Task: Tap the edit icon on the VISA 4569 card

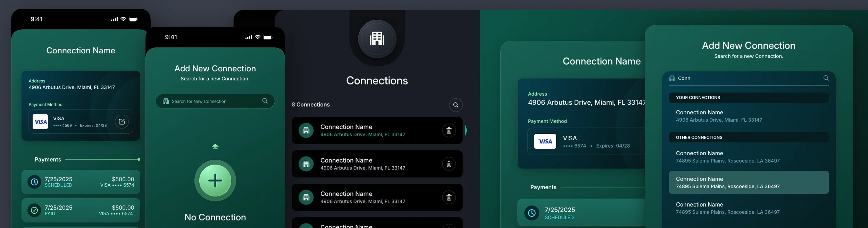Action: tap(122, 122)
